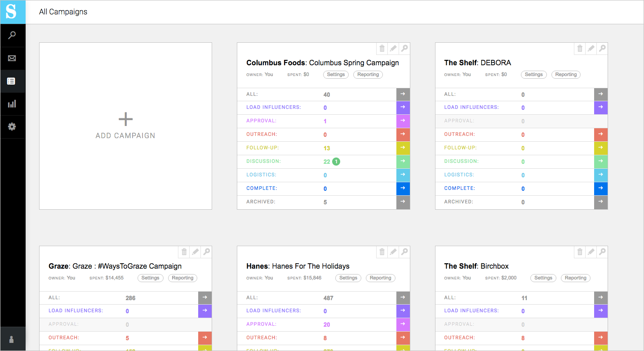Open Archived arrow in the DEBORA campaign

601,202
